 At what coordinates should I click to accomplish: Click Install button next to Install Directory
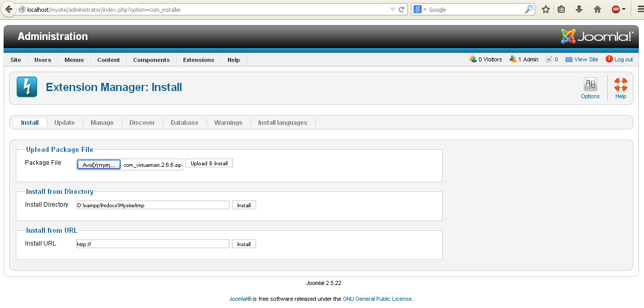(x=244, y=205)
